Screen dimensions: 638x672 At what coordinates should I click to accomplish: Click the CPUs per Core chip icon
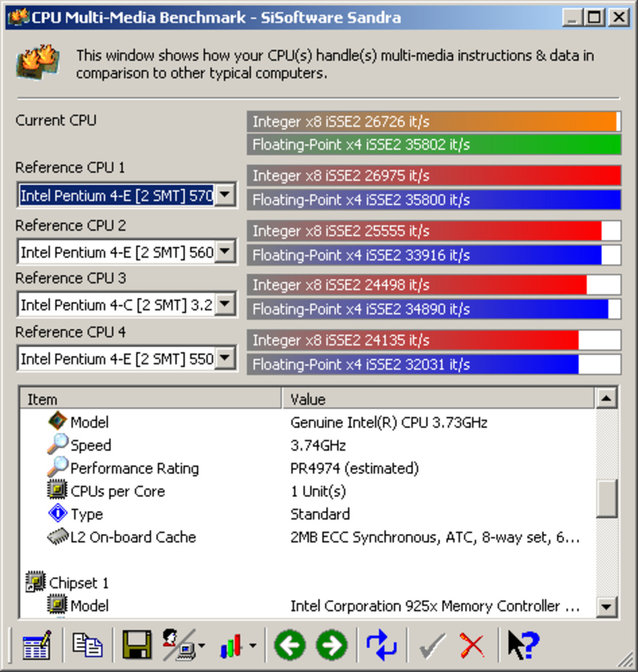[x=57, y=490]
